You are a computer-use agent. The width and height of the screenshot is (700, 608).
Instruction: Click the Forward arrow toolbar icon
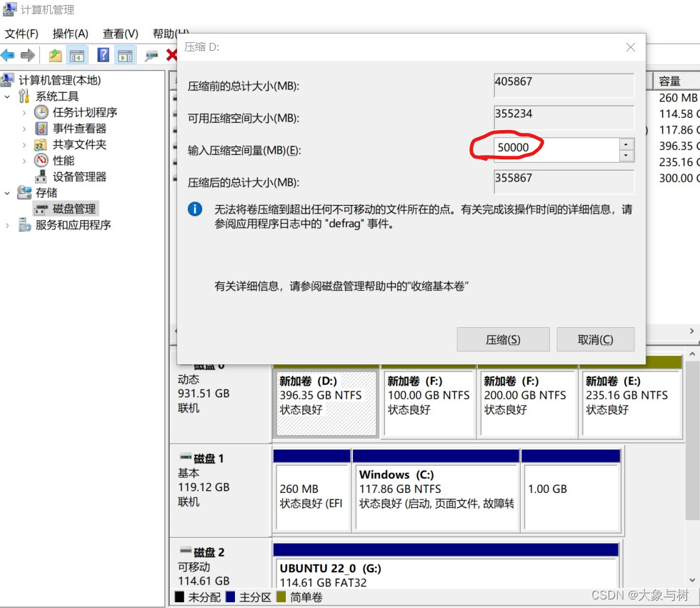coord(28,55)
